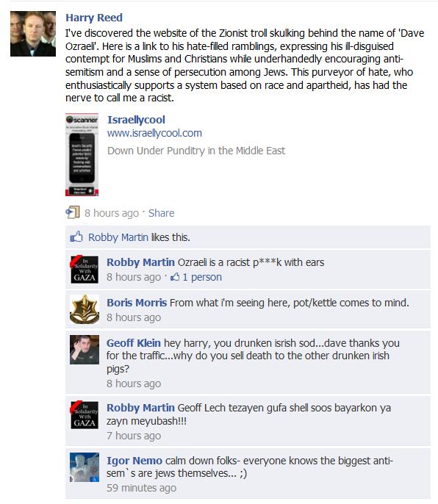Viewport: 438px width, 504px height.
Task: Share Harry Reed's post
Action: tap(161, 213)
